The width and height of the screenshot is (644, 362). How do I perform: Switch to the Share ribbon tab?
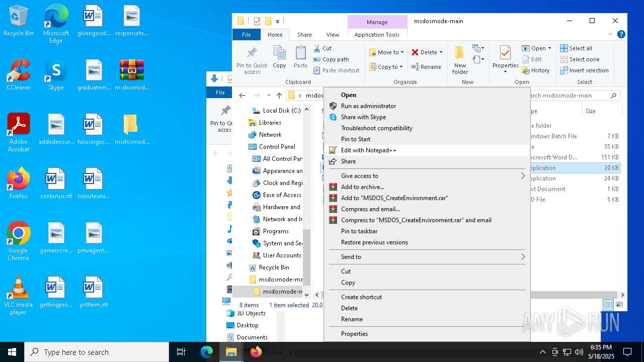304,35
